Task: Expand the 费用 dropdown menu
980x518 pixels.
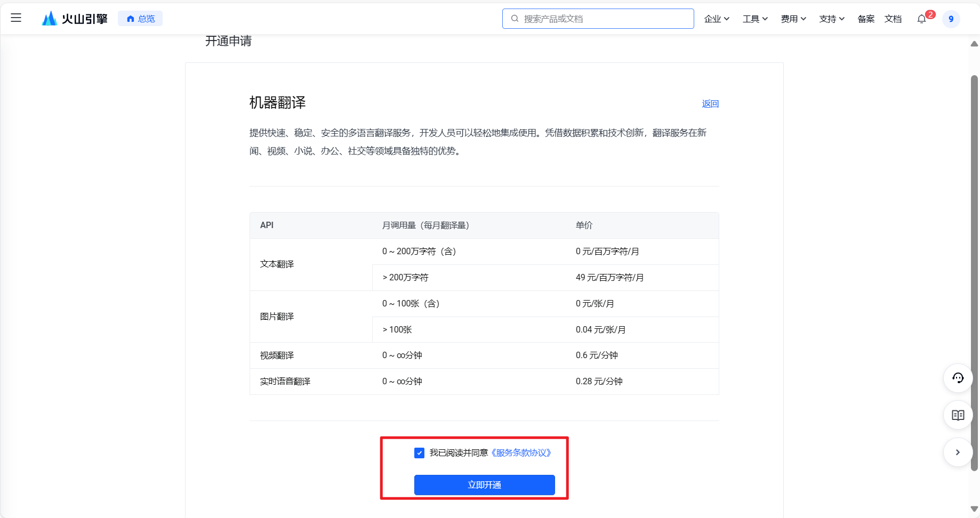Action: (793, 19)
